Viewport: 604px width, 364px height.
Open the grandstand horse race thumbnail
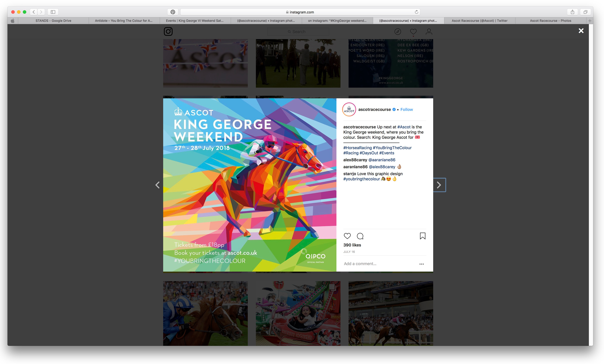pos(391,313)
